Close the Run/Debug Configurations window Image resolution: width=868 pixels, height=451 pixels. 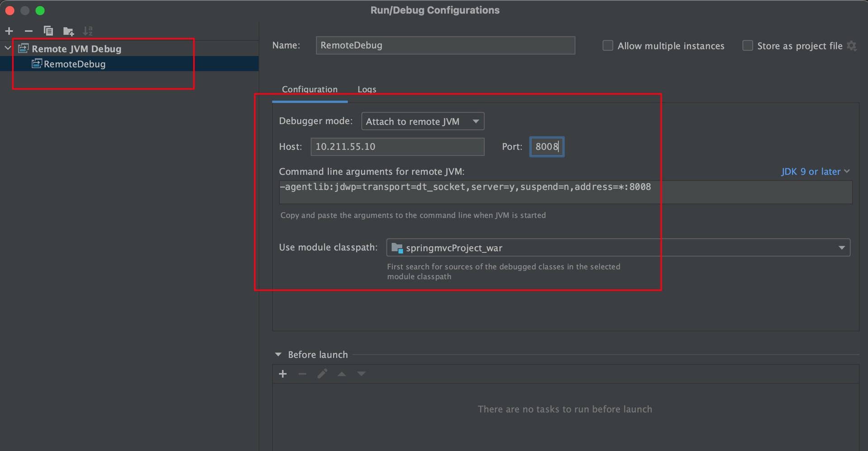pyautogui.click(x=9, y=10)
